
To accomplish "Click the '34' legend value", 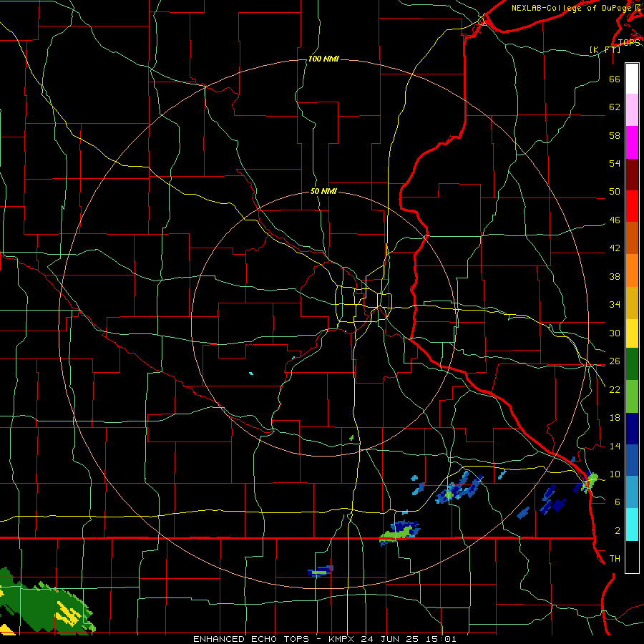I will [615, 305].
